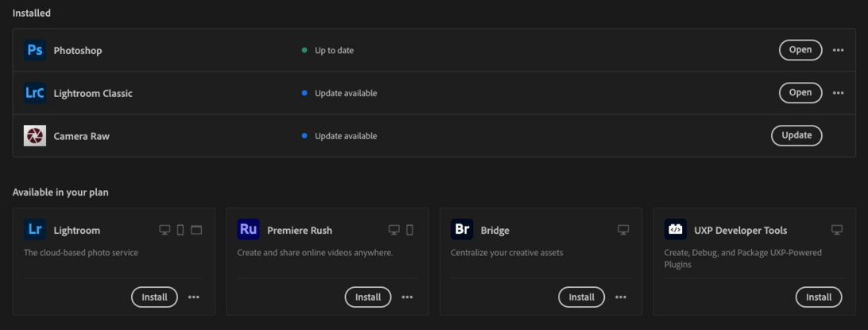The height and width of the screenshot is (330, 868).
Task: Show more options for Bridge
Action: tap(621, 297)
